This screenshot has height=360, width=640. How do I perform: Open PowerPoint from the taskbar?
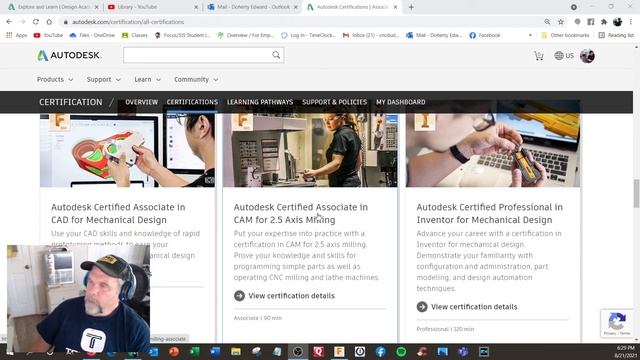click(174, 351)
